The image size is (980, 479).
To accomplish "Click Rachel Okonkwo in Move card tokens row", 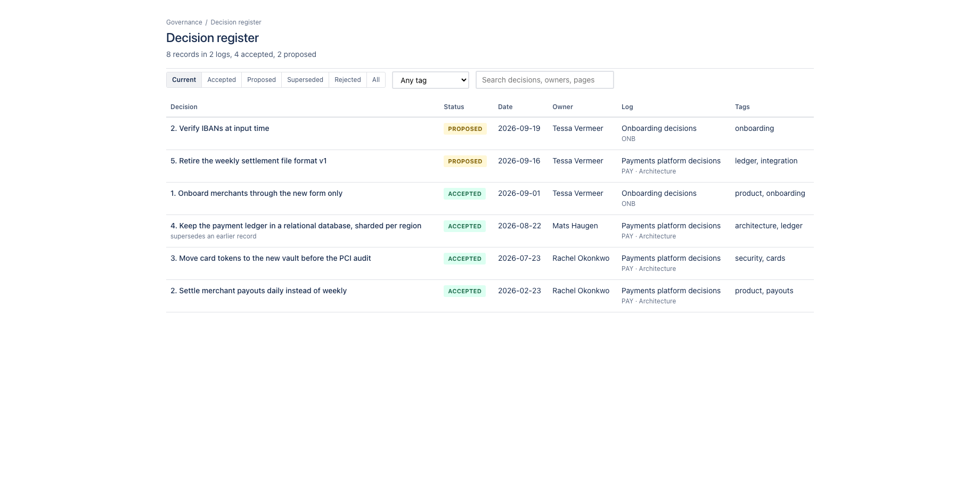I will pyautogui.click(x=581, y=258).
